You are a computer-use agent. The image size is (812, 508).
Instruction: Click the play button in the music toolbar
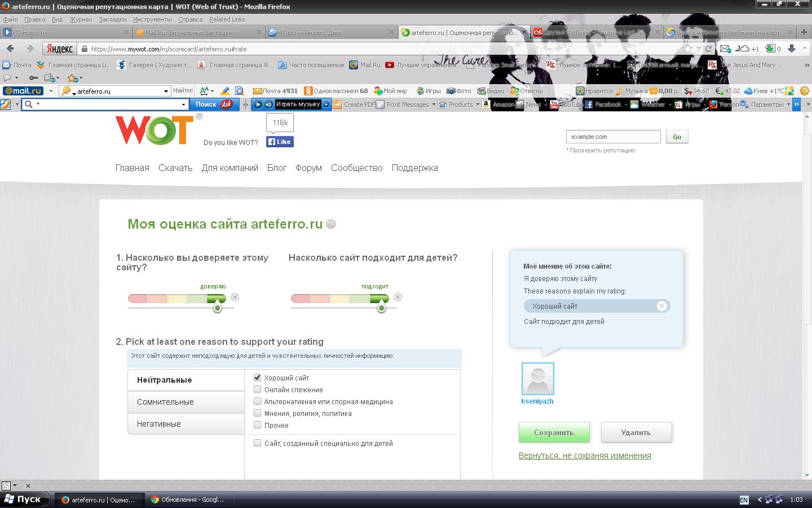tap(258, 104)
